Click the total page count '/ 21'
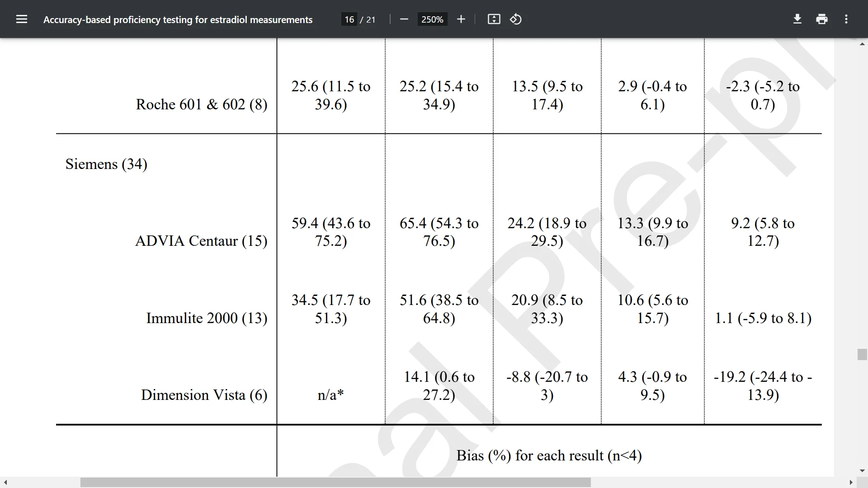Screen dimensions: 868x488 coord(368,19)
